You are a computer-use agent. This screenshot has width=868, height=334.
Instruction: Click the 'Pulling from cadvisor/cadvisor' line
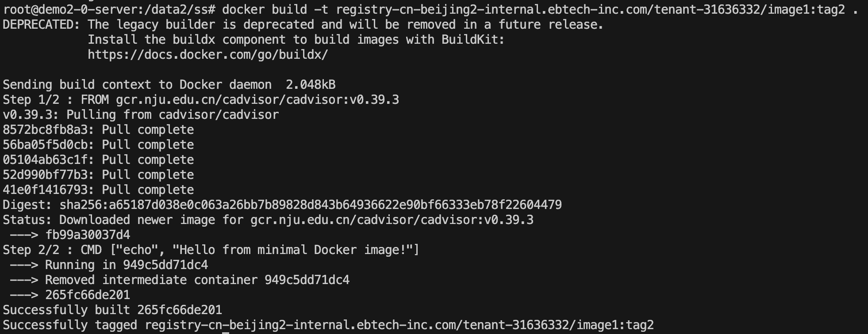pyautogui.click(x=141, y=115)
